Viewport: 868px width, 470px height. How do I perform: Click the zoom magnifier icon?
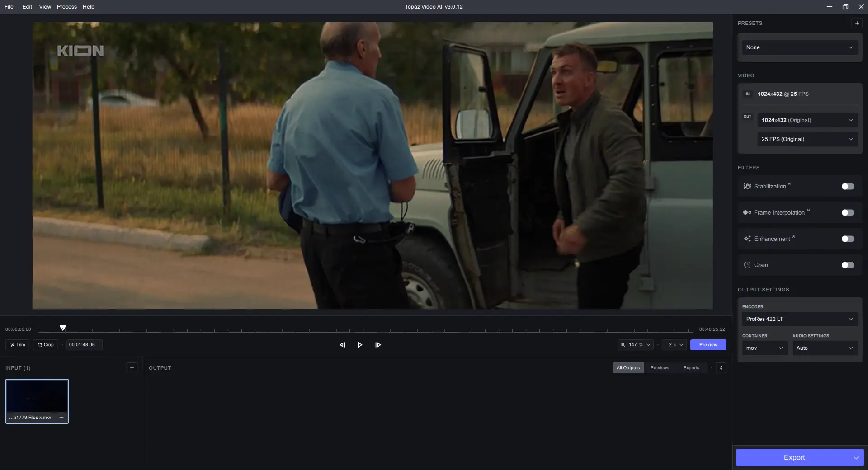click(x=623, y=345)
